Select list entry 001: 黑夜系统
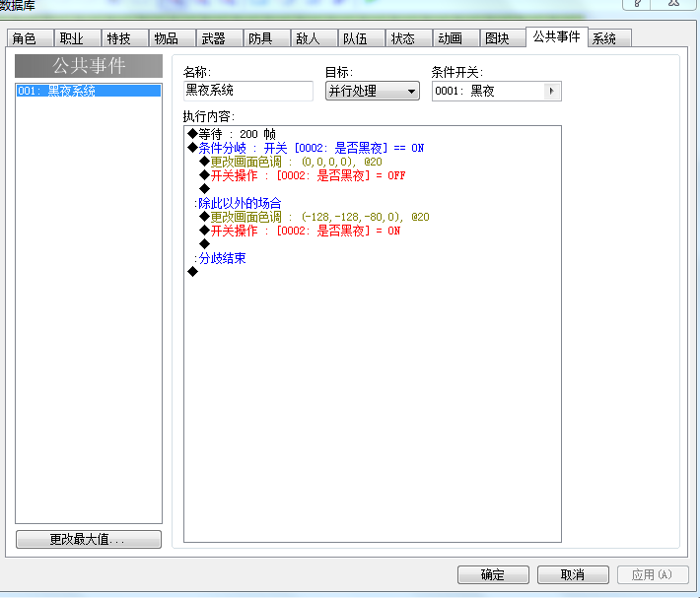 [89, 91]
